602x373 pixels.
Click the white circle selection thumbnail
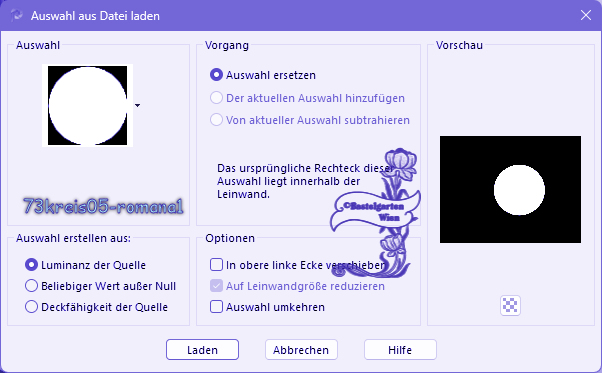click(88, 106)
